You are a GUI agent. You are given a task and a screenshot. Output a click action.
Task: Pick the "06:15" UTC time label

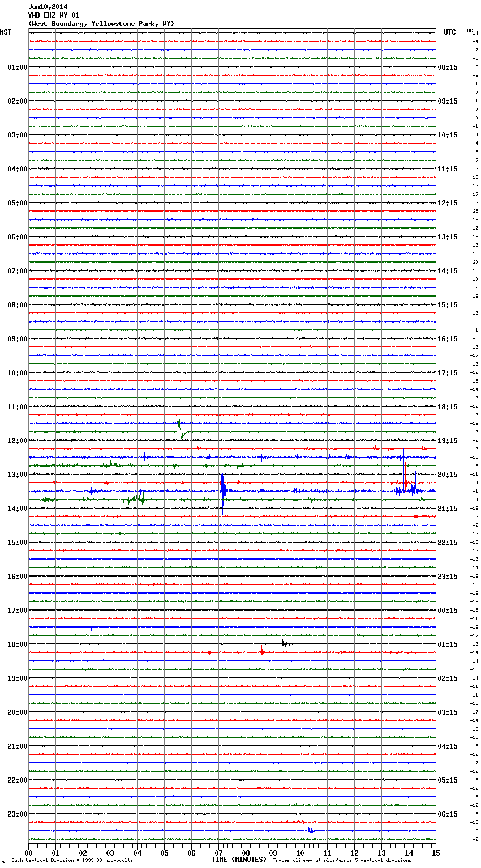(448, 814)
